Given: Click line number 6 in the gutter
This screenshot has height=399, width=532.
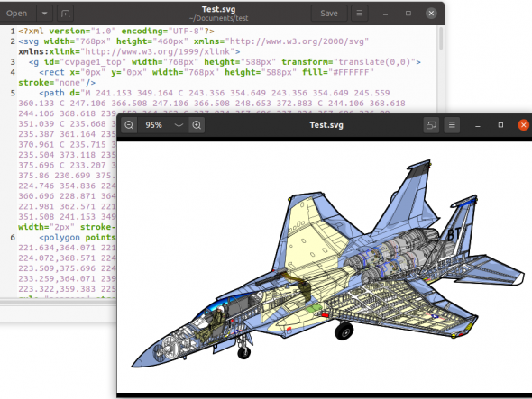Looking at the screenshot, I should [x=13, y=237].
